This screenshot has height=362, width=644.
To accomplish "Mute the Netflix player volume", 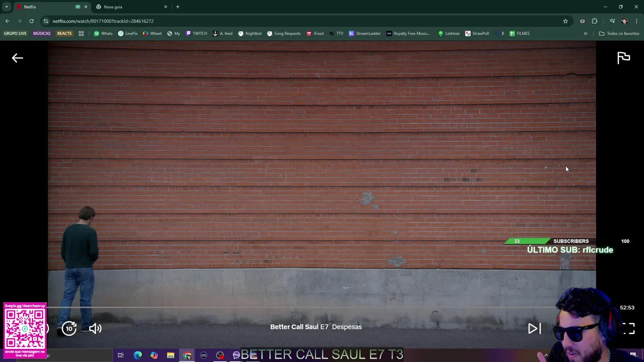I will pos(95,328).
